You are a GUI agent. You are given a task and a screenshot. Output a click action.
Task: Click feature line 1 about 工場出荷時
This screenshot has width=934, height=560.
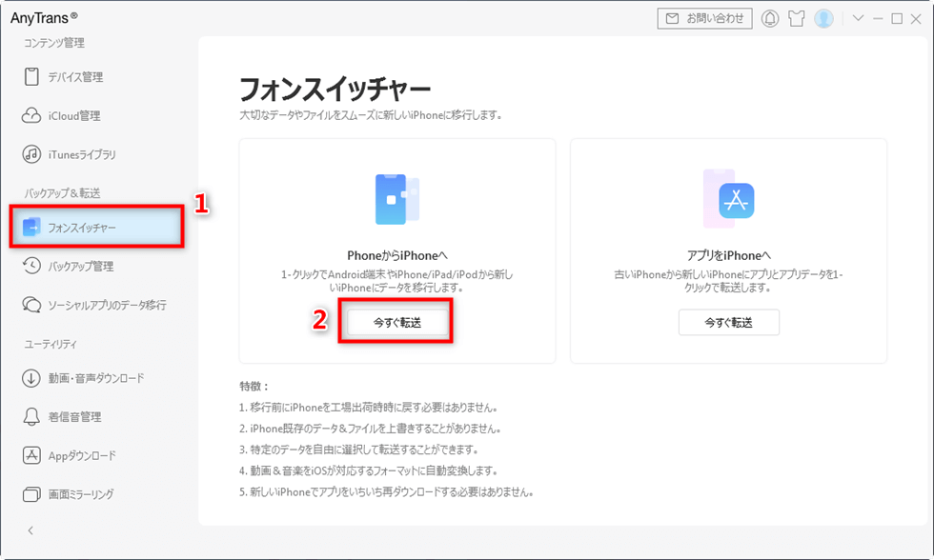pyautogui.click(x=368, y=408)
